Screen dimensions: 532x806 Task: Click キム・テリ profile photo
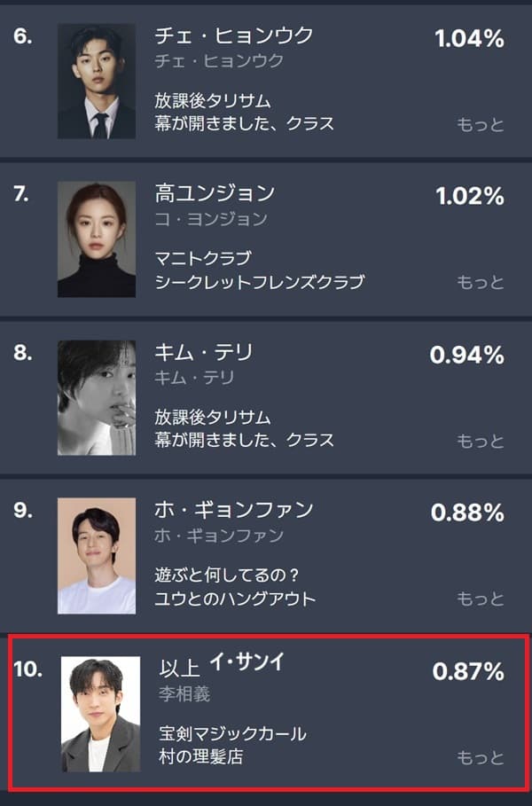click(x=97, y=397)
